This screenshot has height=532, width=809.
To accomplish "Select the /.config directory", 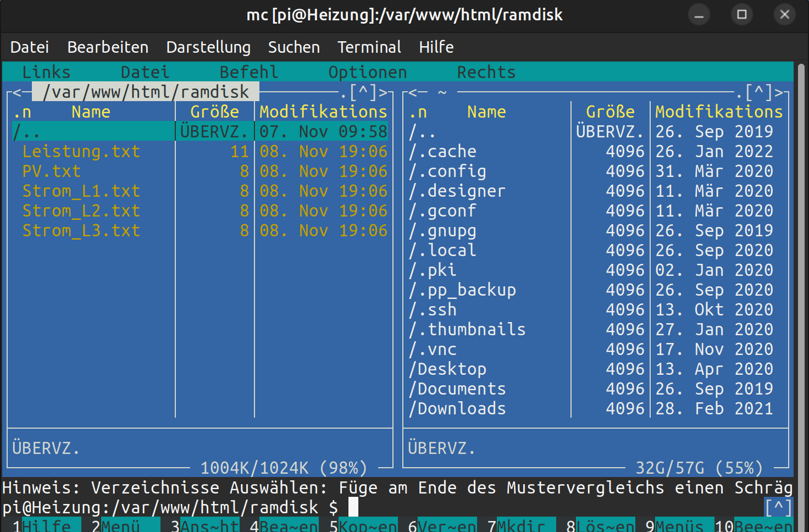I will 596,171.
